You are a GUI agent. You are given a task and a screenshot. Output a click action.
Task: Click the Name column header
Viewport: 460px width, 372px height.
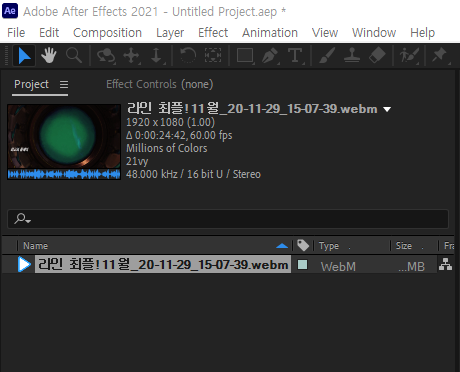36,246
